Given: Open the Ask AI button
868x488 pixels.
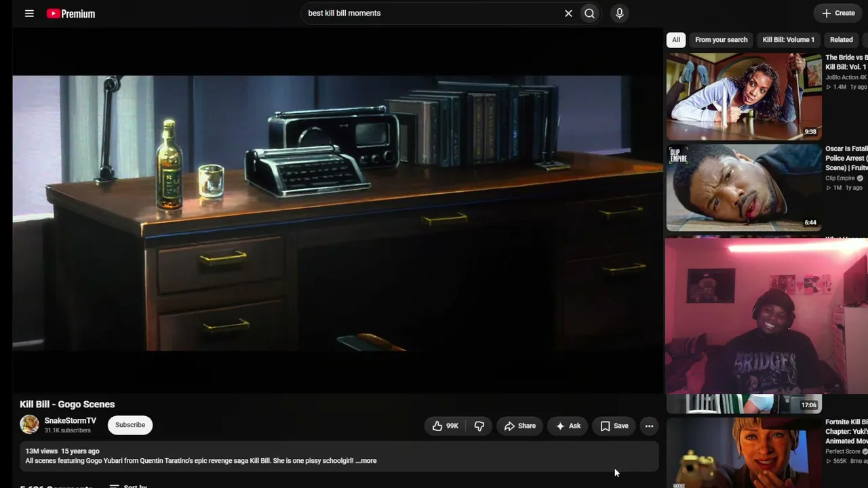Looking at the screenshot, I should tap(568, 426).
